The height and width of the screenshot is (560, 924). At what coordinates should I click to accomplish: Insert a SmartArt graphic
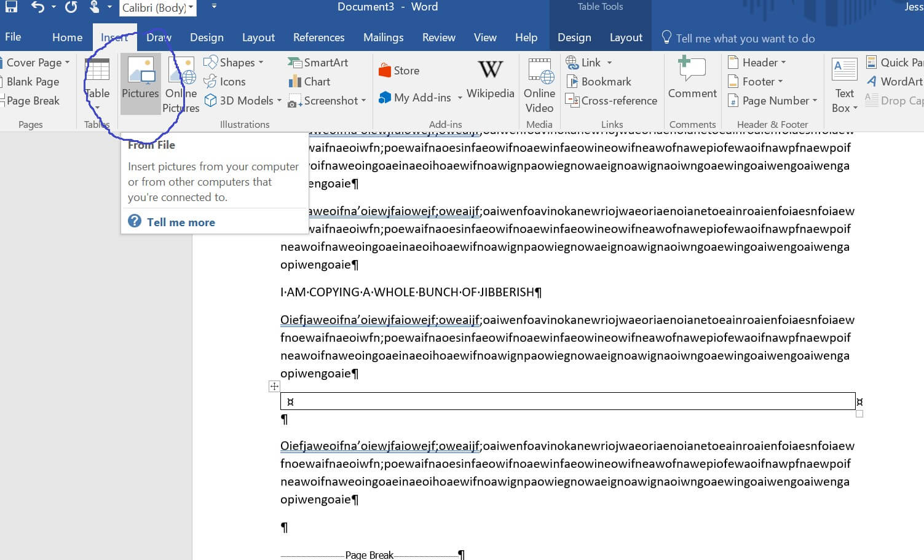[x=317, y=62]
